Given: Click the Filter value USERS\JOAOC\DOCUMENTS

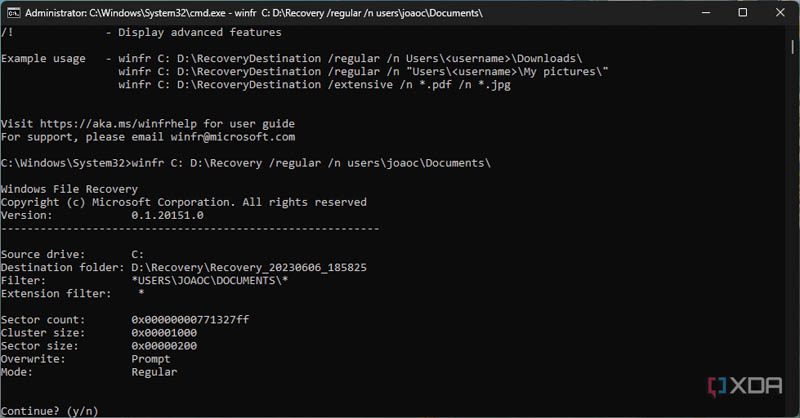Looking at the screenshot, I should (210, 280).
